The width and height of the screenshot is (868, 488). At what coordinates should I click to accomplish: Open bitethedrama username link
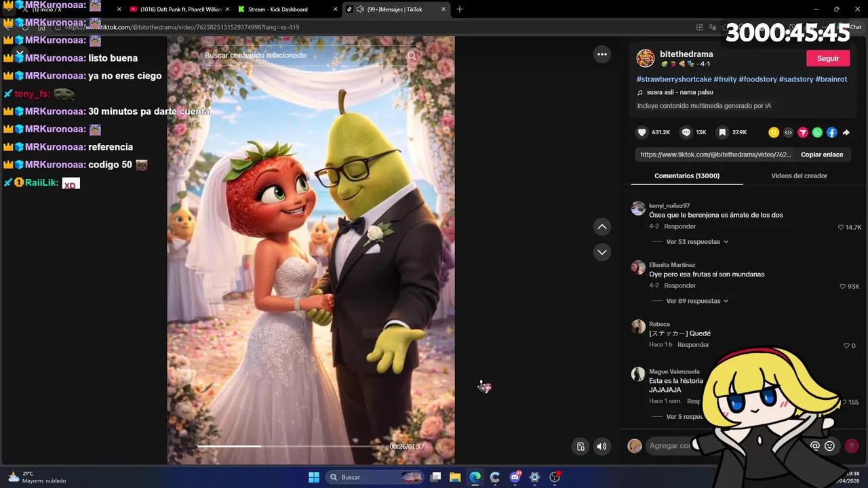point(686,54)
